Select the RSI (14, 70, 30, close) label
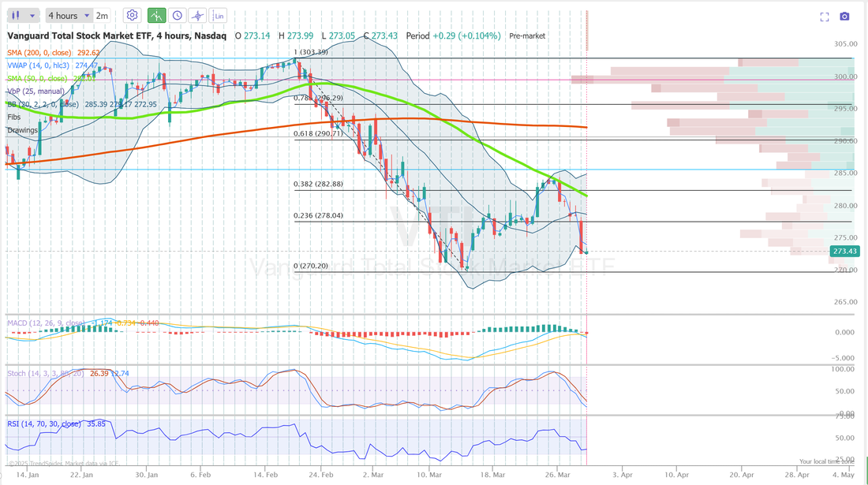This screenshot has width=868, height=485. (44, 423)
